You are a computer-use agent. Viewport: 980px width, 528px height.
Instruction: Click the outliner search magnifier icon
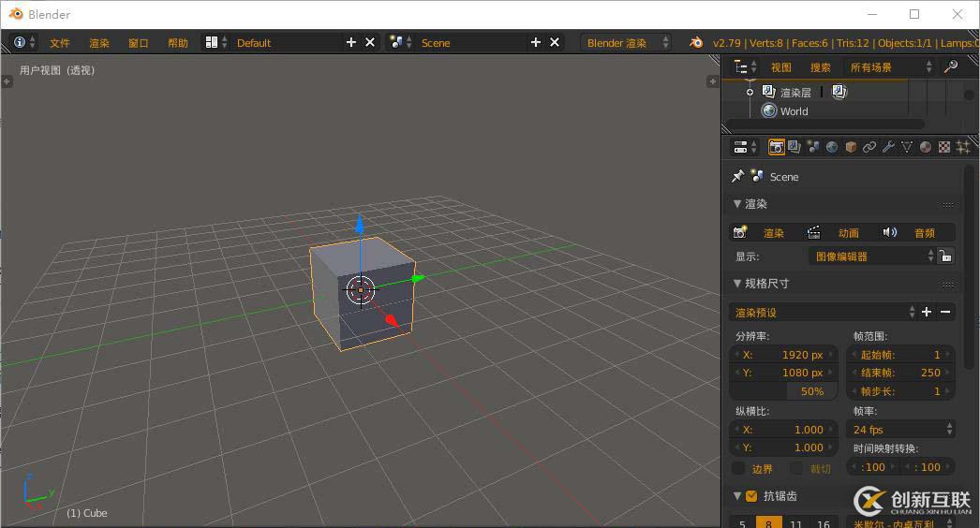[x=950, y=67]
